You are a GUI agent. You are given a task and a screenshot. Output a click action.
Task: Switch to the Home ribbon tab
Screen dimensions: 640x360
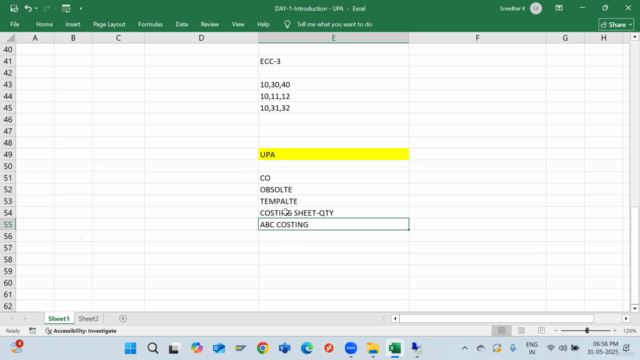(x=44, y=24)
